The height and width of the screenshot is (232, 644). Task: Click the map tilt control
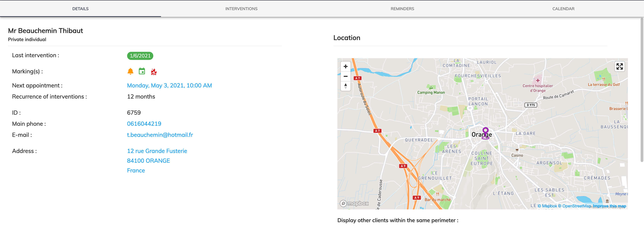pos(346,86)
